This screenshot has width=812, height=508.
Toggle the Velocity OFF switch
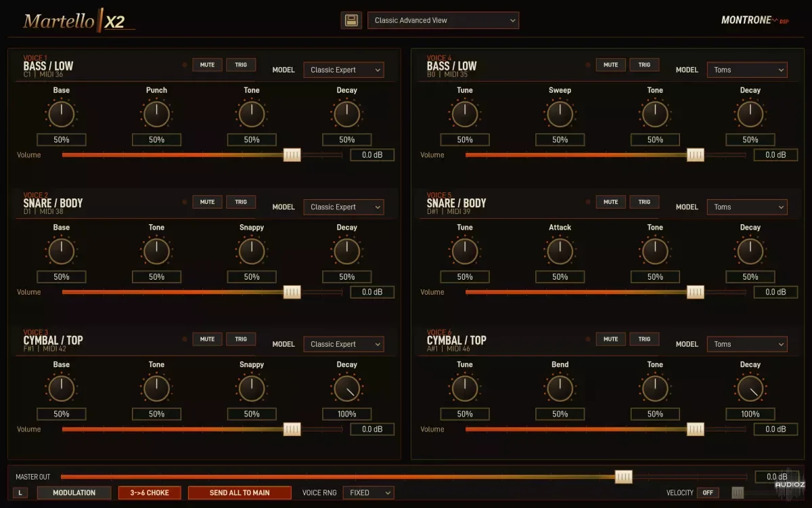coord(708,493)
